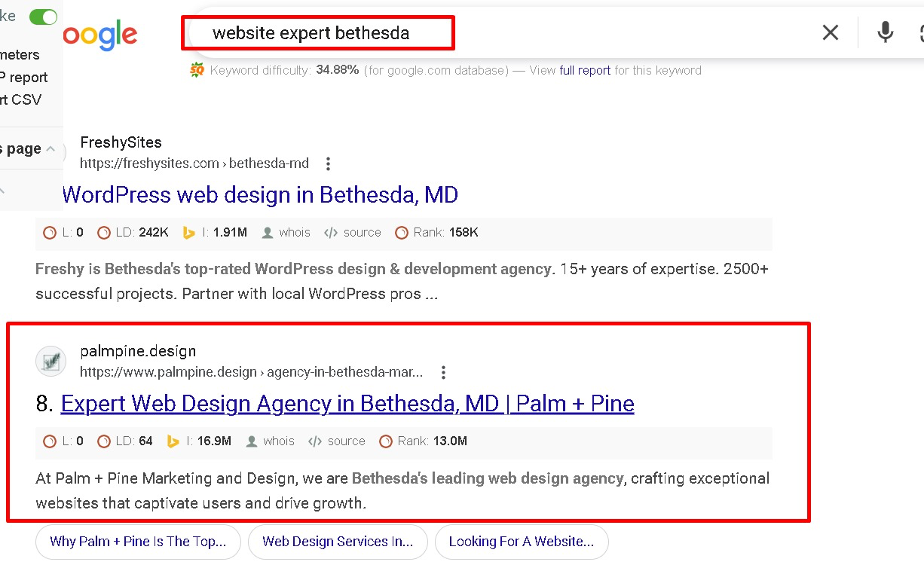
Task: Click the L: 0 metric in FreshySites bar
Action: coord(63,233)
